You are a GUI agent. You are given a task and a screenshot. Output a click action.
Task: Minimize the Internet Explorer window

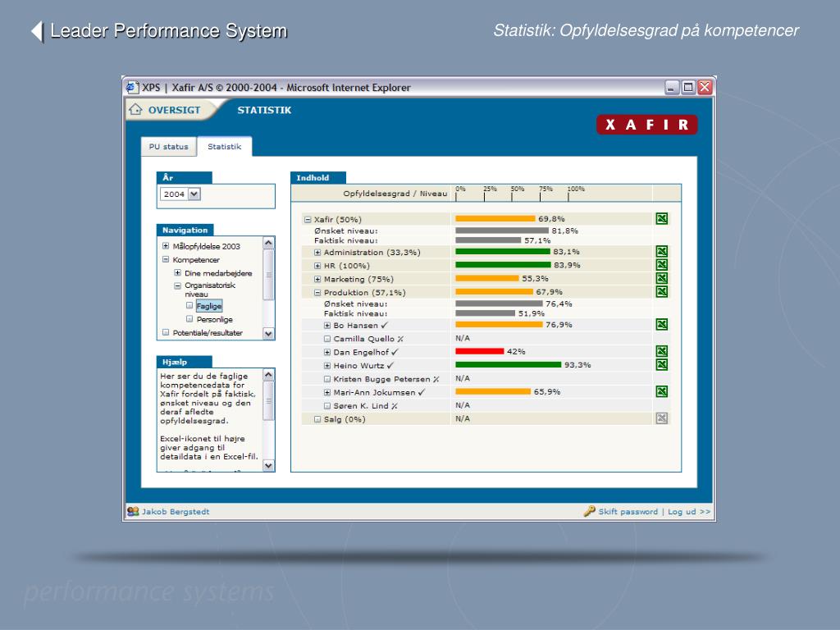coord(672,87)
